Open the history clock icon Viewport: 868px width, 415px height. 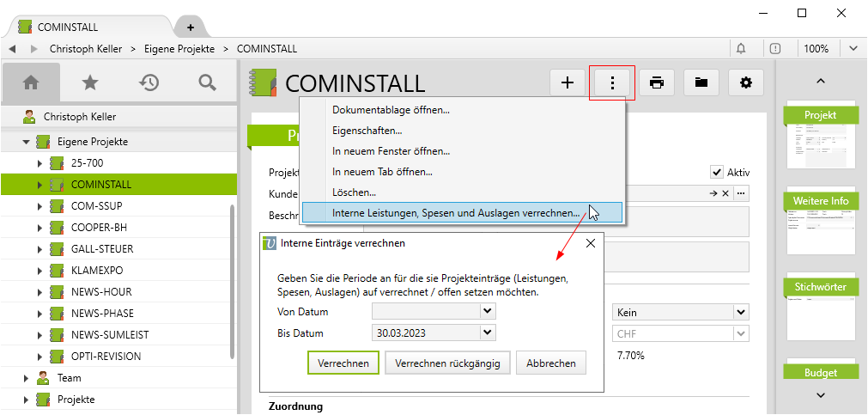click(149, 82)
